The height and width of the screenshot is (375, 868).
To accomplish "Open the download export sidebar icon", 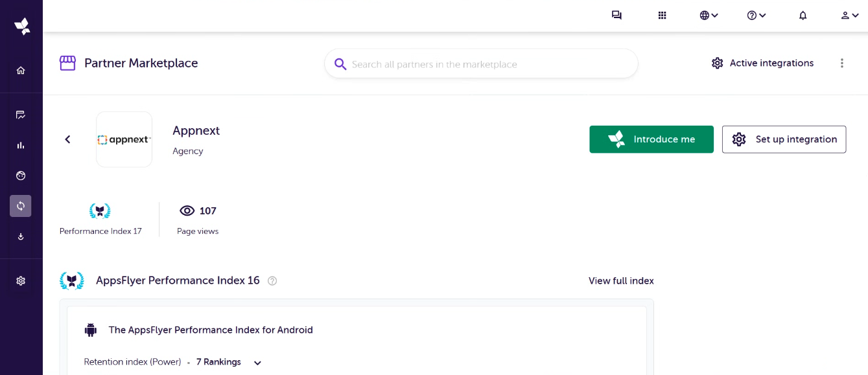I will point(21,236).
